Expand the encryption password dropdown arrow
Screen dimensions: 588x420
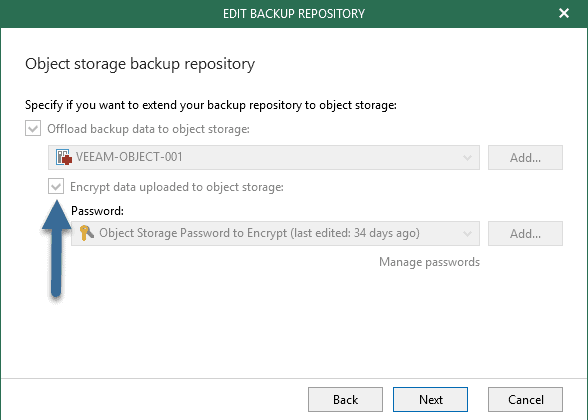(467, 234)
